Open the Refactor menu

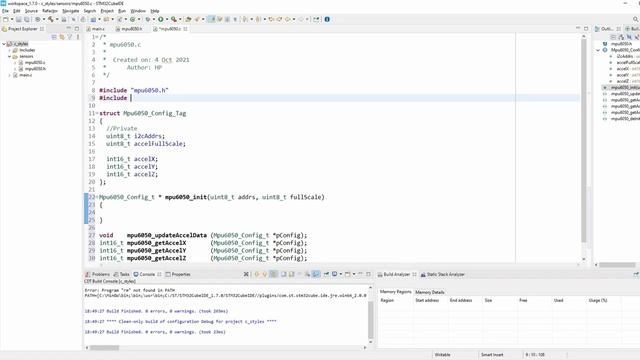click(x=50, y=11)
